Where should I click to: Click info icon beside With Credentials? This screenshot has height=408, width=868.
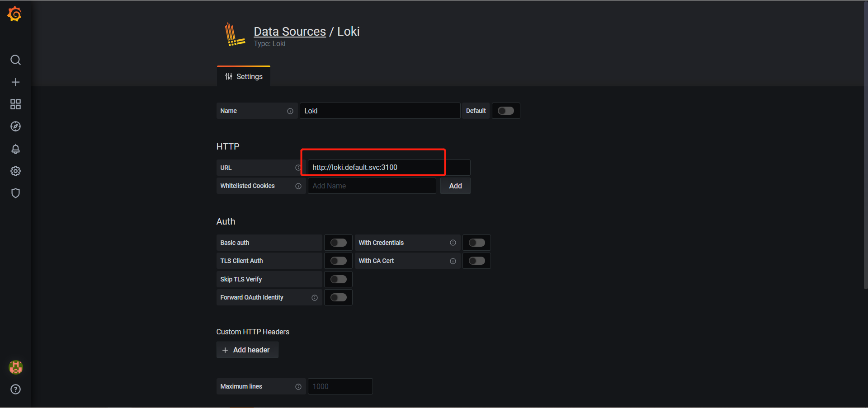[453, 243]
